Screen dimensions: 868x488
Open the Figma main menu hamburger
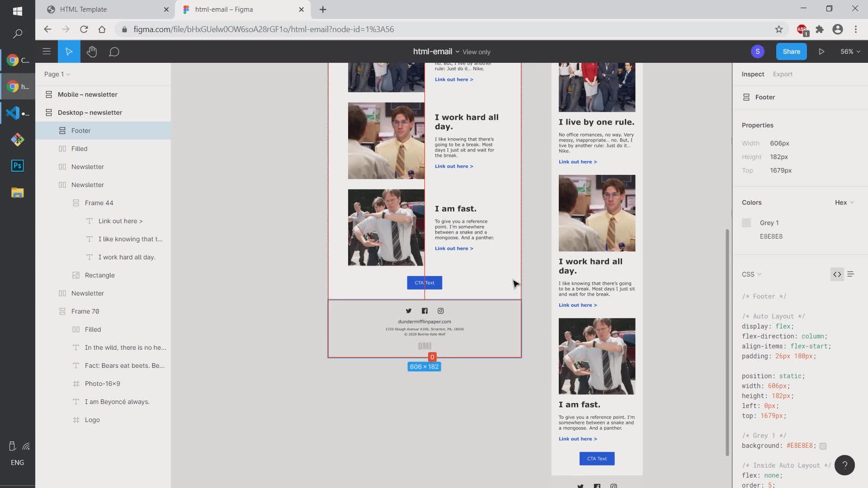47,52
